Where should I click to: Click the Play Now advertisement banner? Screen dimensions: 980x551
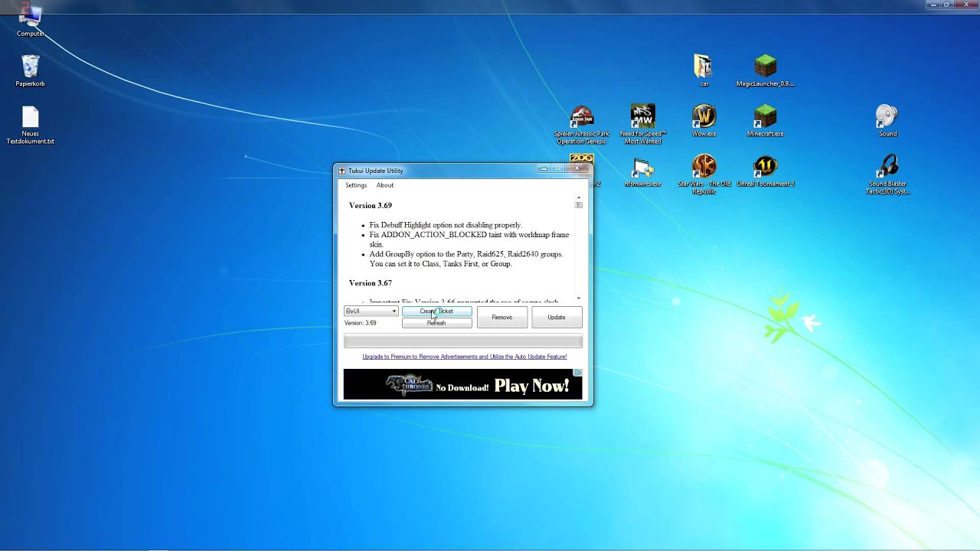tap(463, 385)
